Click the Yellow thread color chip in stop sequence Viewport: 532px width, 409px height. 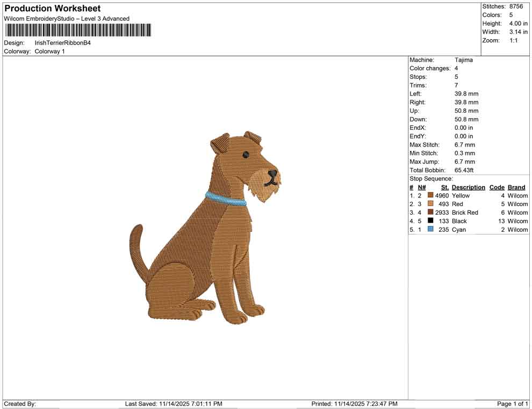[430, 195]
